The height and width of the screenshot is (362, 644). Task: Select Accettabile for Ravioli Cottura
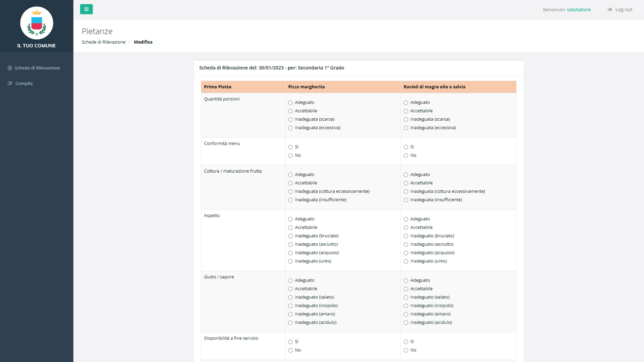click(406, 183)
